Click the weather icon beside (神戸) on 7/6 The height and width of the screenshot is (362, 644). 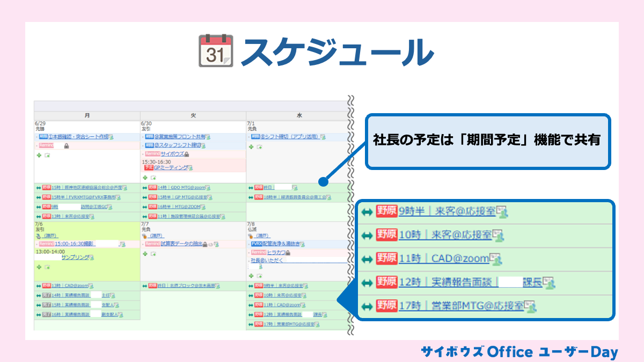[x=38, y=235]
